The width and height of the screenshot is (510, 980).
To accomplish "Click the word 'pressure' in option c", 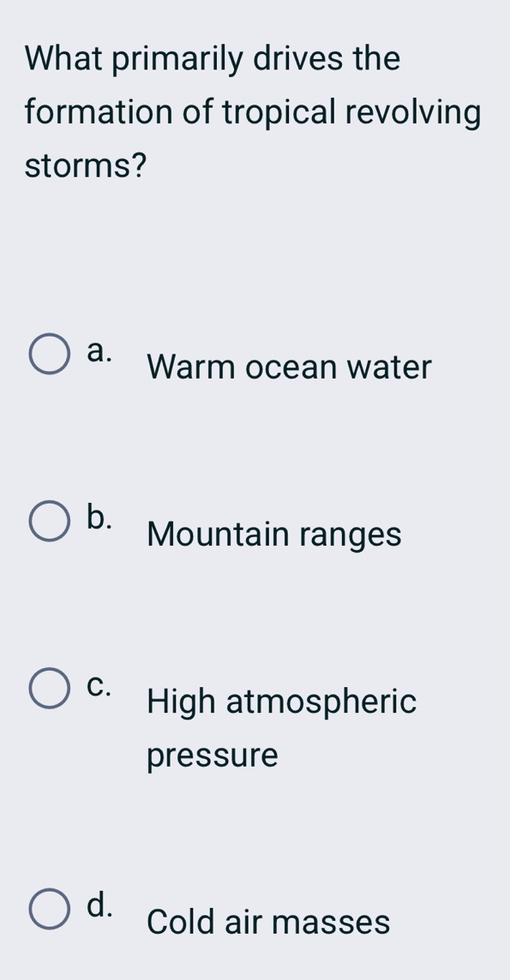I will tap(211, 755).
